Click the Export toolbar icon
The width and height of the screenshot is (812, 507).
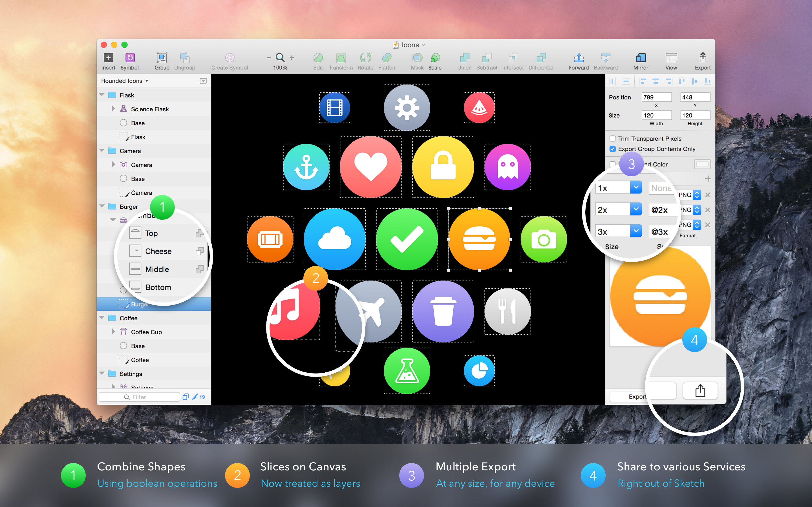pos(703,58)
